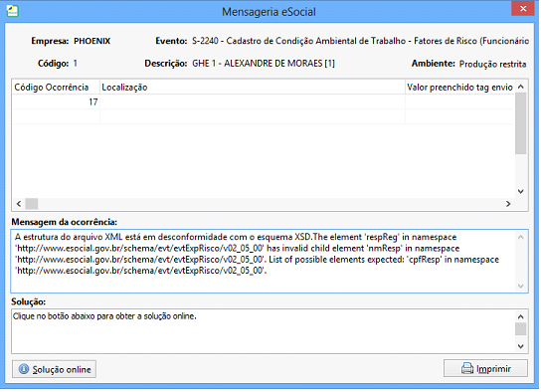Click the Mensagem da ocorrência label
The height and width of the screenshot is (392, 541).
(x=65, y=222)
